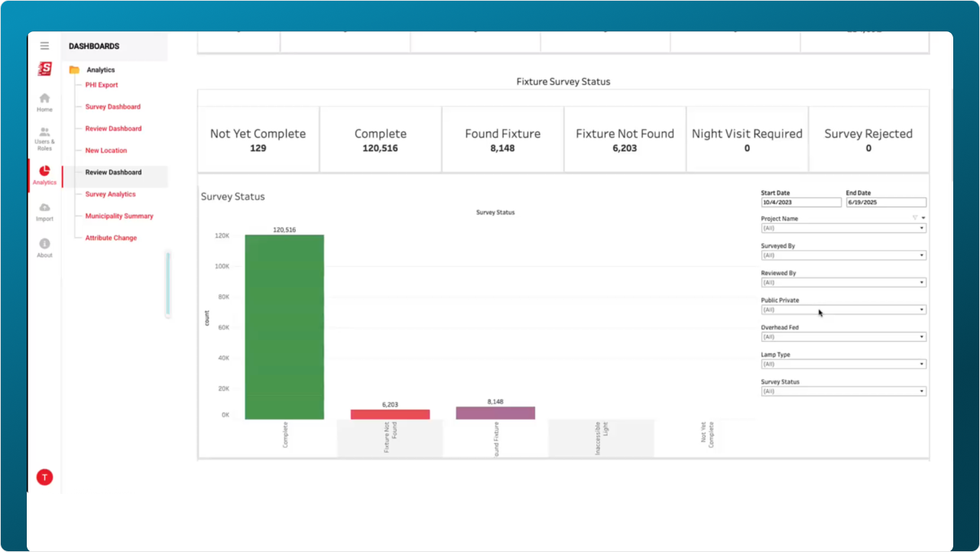The height and width of the screenshot is (552, 980).
Task: Select Attribute Change in dashboards list
Action: tap(111, 238)
